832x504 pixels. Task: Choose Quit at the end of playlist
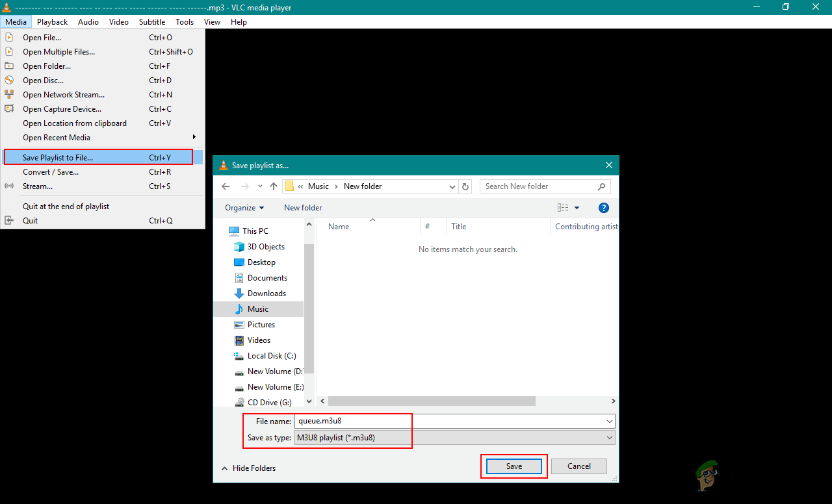coord(103,207)
